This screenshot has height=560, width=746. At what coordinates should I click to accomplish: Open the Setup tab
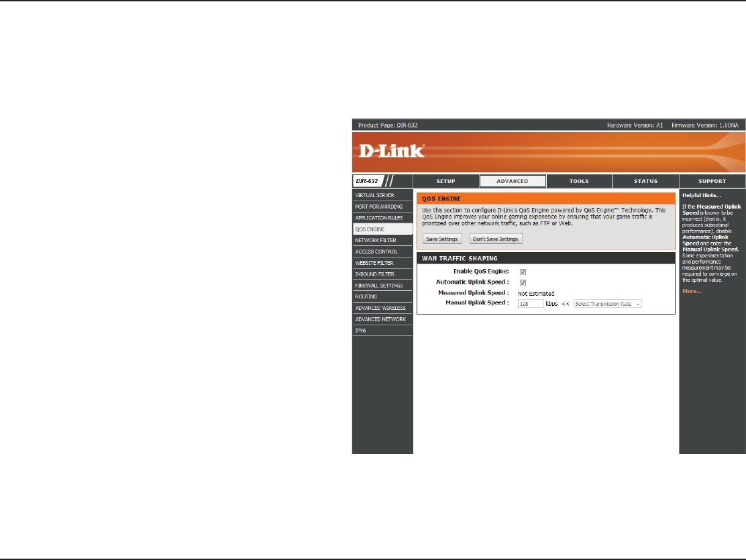(x=446, y=181)
